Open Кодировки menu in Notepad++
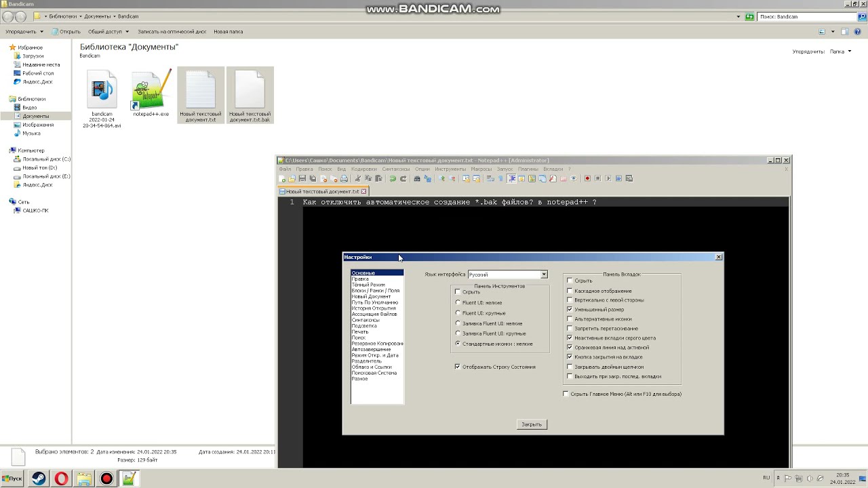 pyautogui.click(x=364, y=169)
